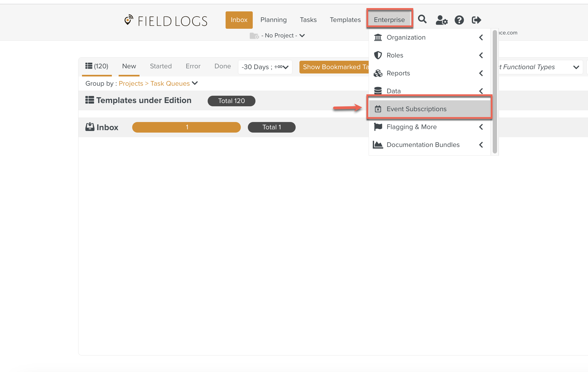Click the search magnifier icon

click(x=422, y=20)
